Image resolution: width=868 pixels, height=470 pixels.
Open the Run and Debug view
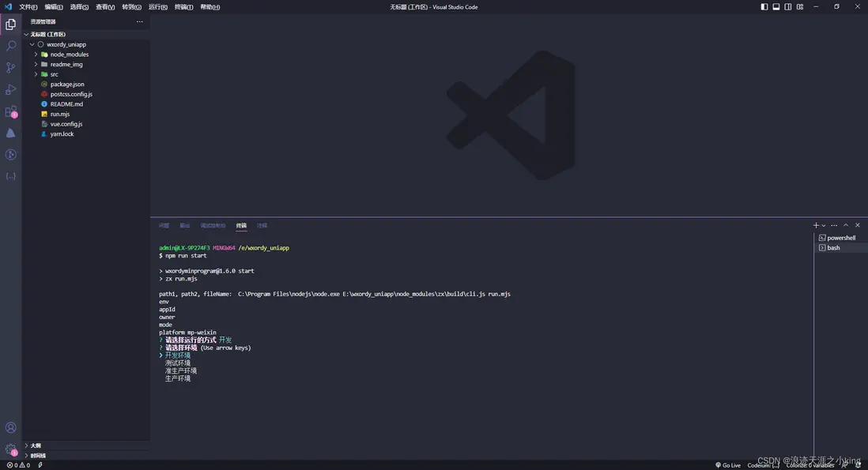[10, 89]
